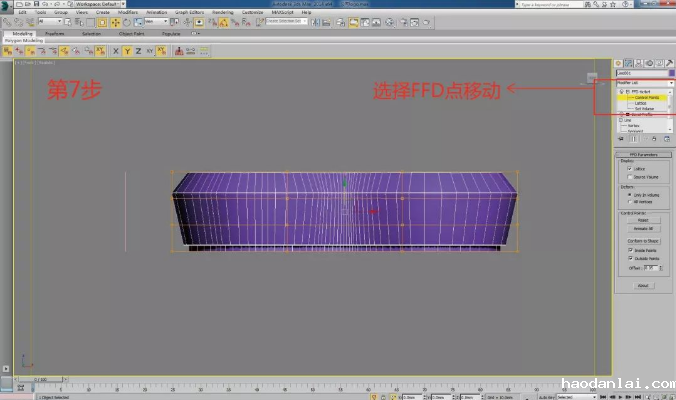The height and width of the screenshot is (400, 676).
Task: Click the Reset control points button
Action: coord(643,220)
